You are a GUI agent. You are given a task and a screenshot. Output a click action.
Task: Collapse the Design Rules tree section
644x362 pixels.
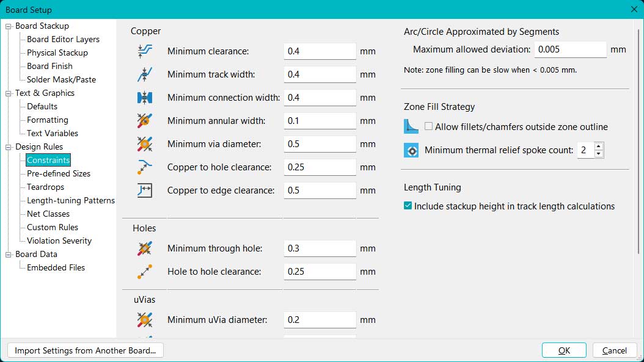pyautogui.click(x=9, y=147)
